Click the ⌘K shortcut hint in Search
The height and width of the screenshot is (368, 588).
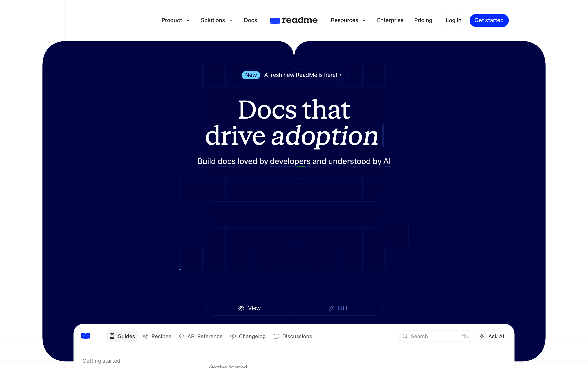465,336
